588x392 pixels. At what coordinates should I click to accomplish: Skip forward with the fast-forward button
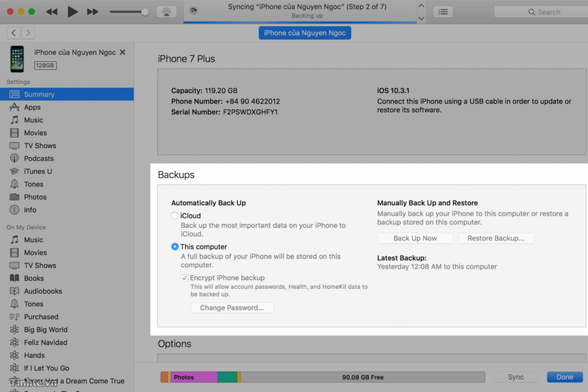93,12
